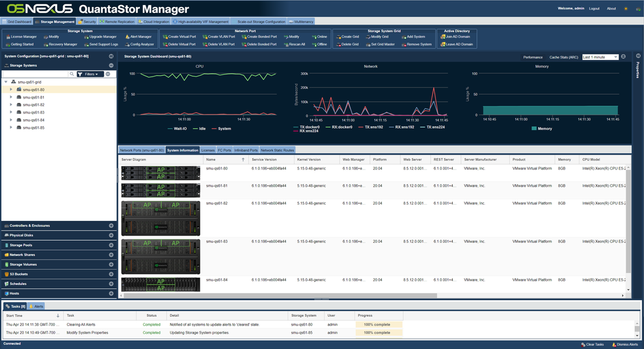Click progress bar of Clearing All Alerts task
644x349 pixels.
tap(379, 325)
